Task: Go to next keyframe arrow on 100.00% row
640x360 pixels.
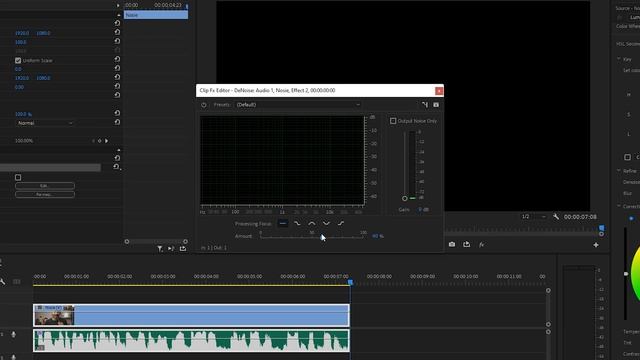Action: [x=107, y=141]
